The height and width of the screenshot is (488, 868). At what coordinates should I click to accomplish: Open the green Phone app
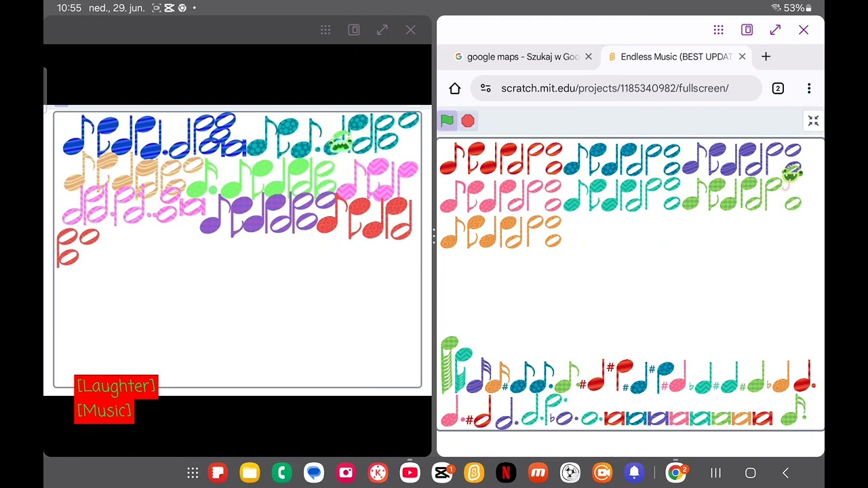(x=281, y=473)
